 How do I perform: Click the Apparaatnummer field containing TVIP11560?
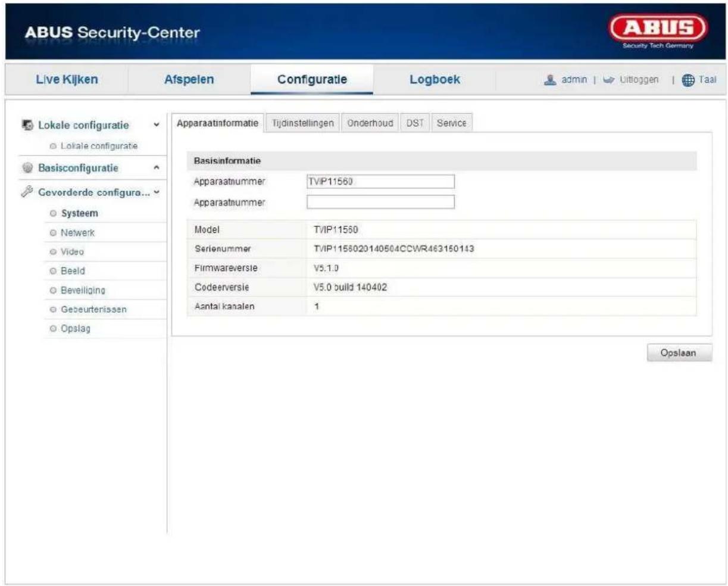380,182
